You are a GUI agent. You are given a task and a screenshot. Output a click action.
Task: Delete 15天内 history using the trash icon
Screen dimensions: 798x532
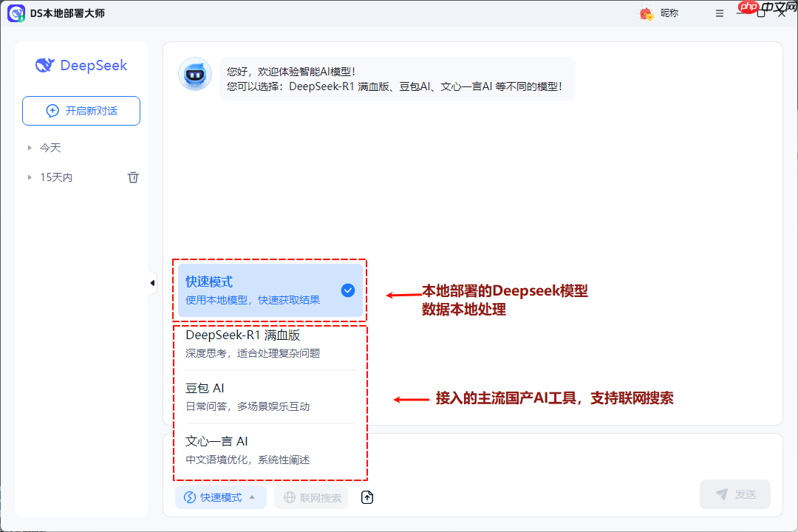pos(133,177)
